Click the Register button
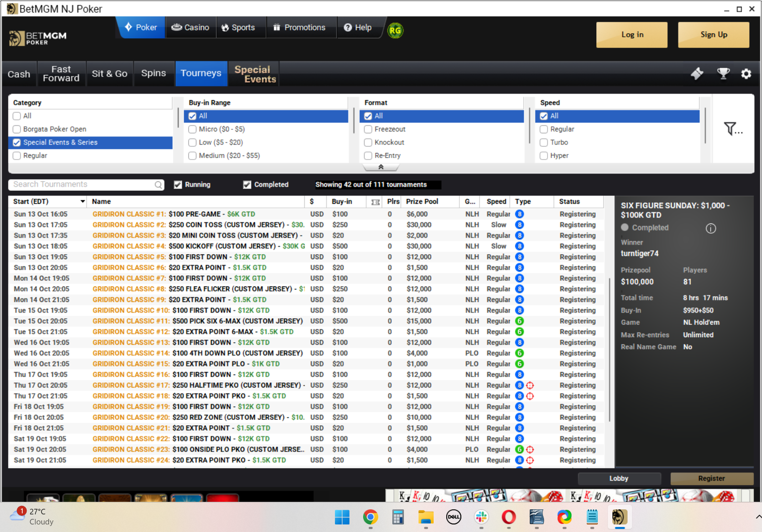The height and width of the screenshot is (532, 762). tap(712, 479)
